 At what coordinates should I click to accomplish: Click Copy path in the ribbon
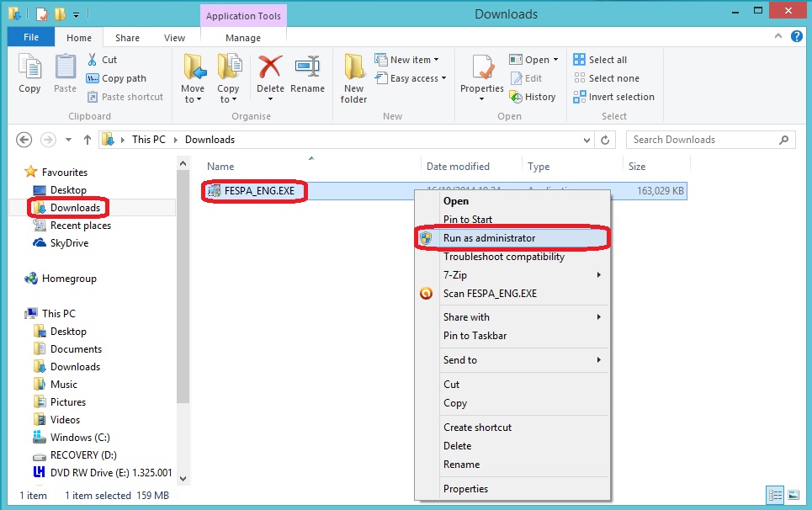116,78
